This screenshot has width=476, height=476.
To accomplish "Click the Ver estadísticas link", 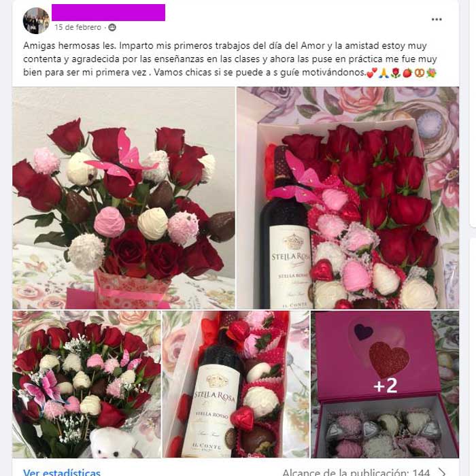I will (x=62, y=472).
